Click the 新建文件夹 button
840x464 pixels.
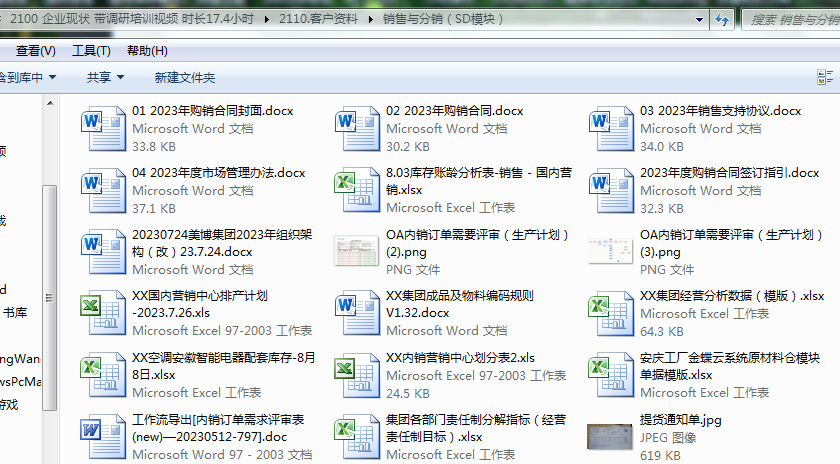(184, 77)
